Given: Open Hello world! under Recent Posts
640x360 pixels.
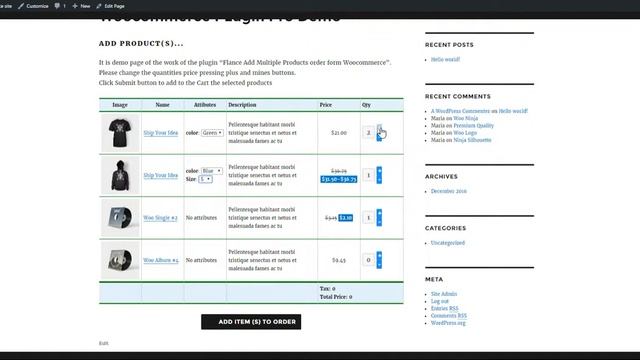Looking at the screenshot, I should click(x=445, y=60).
